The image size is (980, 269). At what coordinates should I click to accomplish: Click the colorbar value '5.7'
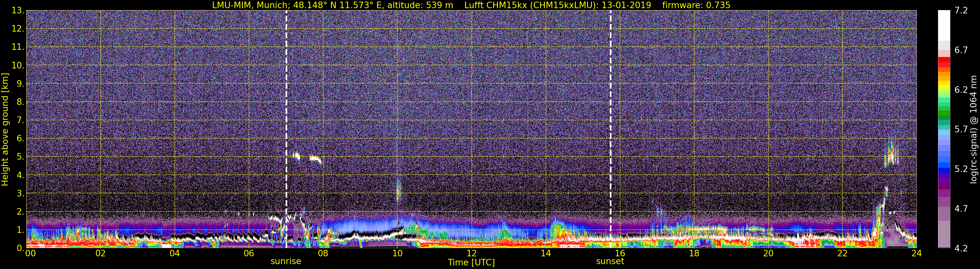pos(961,130)
